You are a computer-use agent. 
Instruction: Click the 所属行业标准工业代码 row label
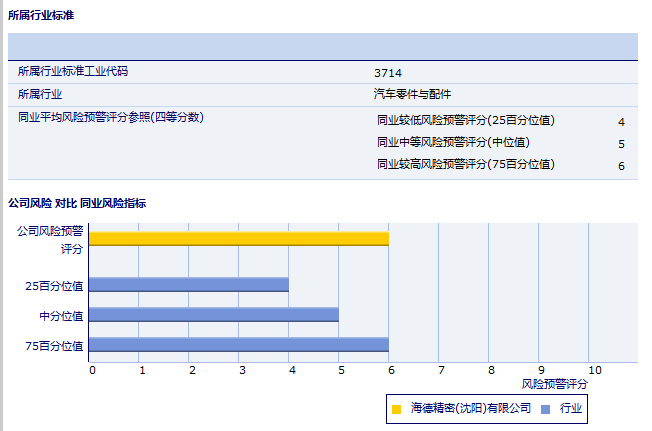click(73, 72)
